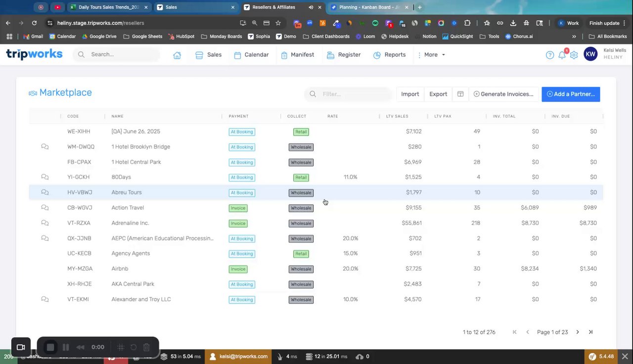Mute the Resellers & Affiliates tab audio
The image size is (633, 364).
click(x=311, y=7)
